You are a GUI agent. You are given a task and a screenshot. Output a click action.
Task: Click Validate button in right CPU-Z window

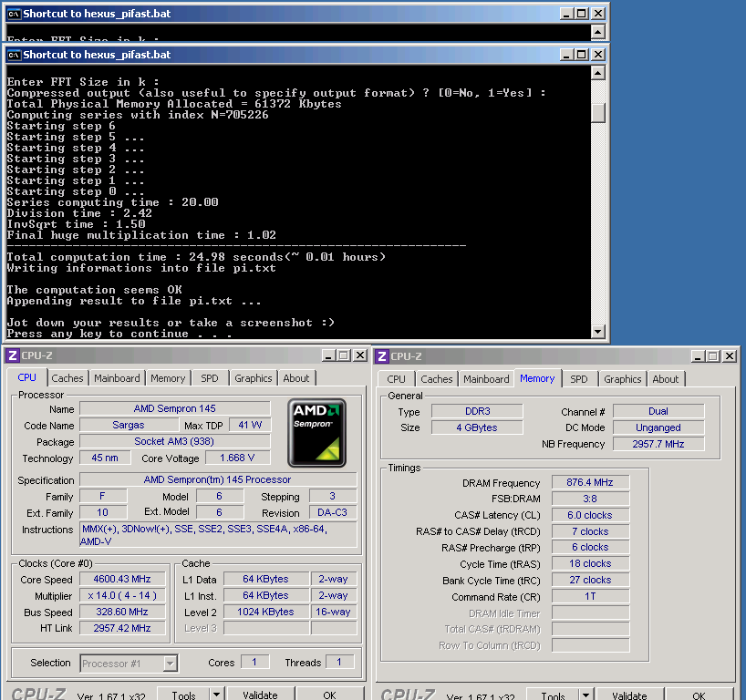[629, 695]
